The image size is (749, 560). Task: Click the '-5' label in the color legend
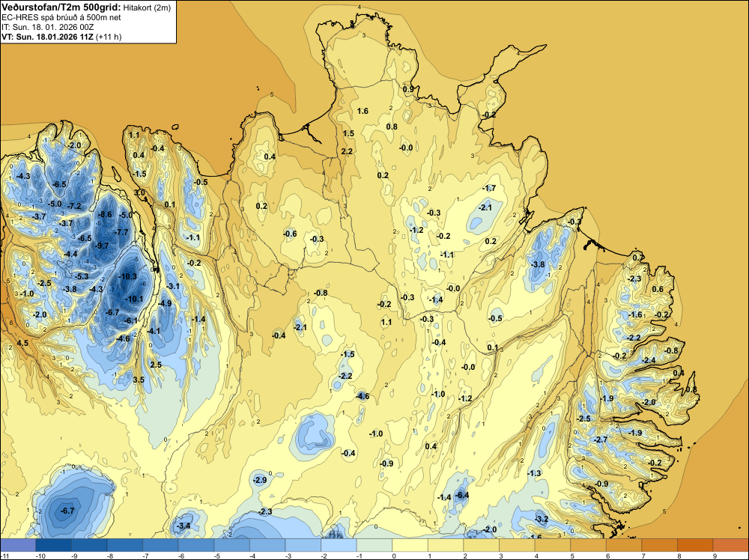[x=217, y=556]
